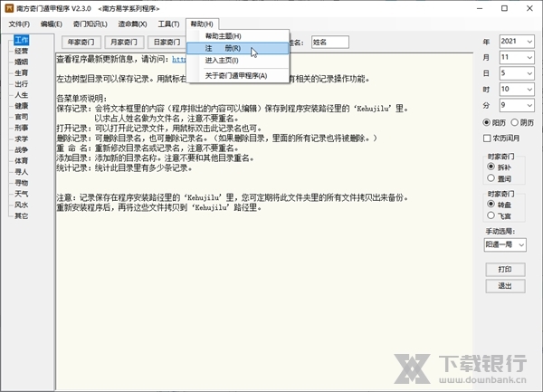Select 进入主页(I) menu entry
Screen dimensions: 543x392
tap(237, 61)
